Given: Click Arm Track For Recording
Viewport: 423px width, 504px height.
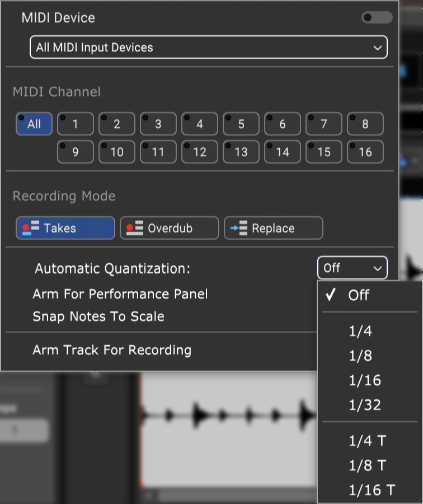Looking at the screenshot, I should click(x=112, y=349).
